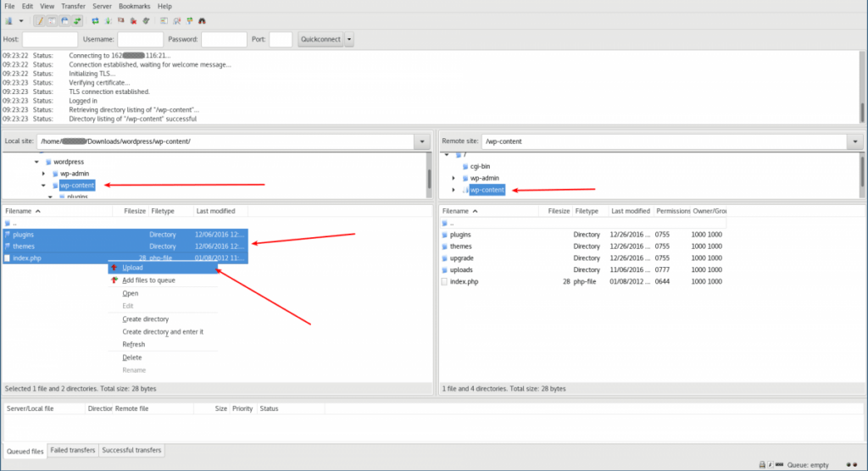
Task: Choose Upload from the context menu
Action: [163, 268]
